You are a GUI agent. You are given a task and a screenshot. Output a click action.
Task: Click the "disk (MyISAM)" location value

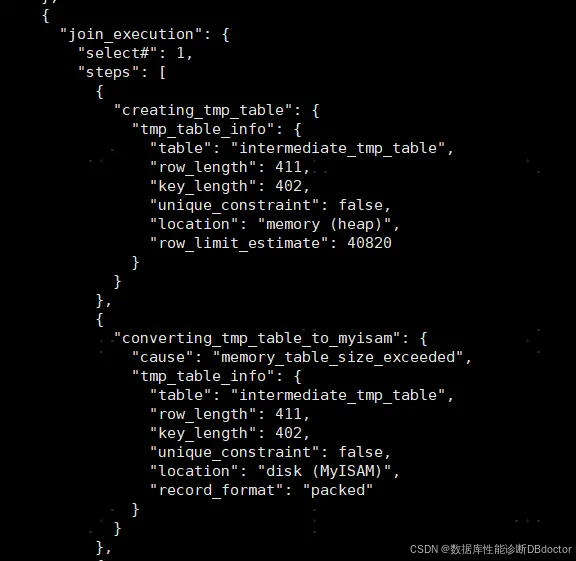tap(324, 471)
